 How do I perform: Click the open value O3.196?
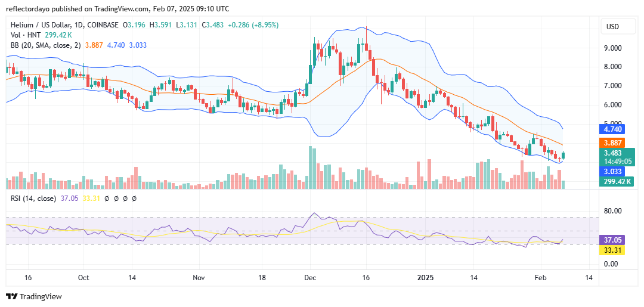[x=135, y=25]
